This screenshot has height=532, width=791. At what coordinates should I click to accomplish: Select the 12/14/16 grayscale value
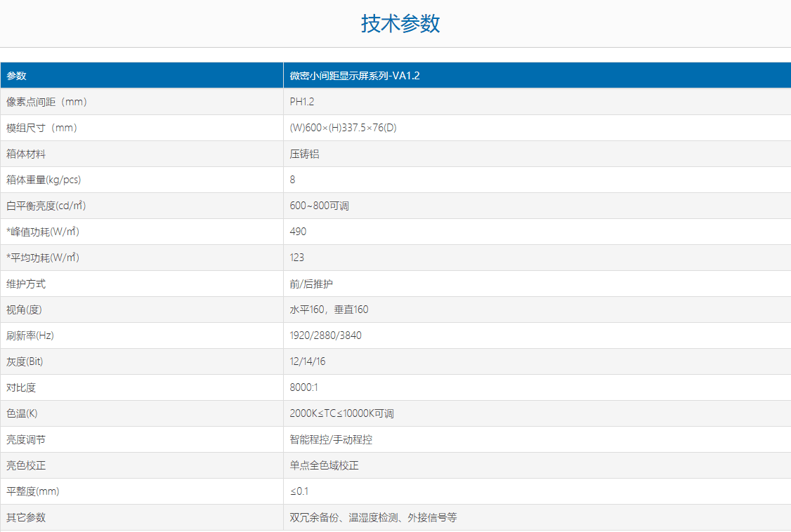pos(308,361)
